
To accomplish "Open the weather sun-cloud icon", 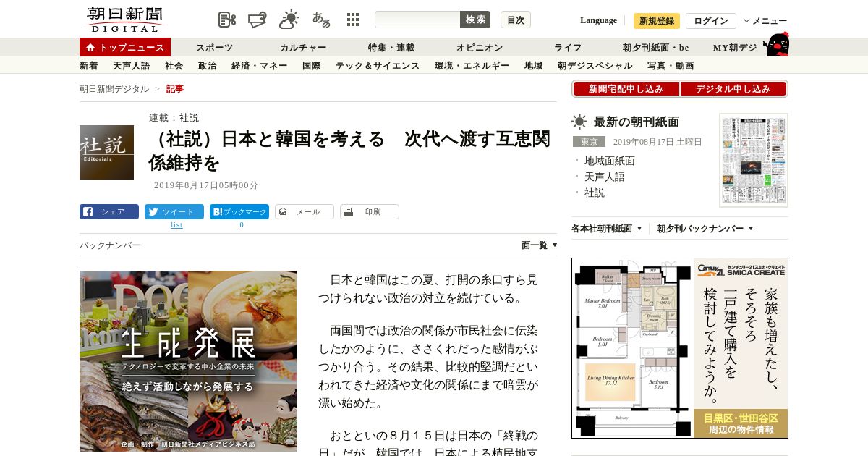I will pos(289,20).
